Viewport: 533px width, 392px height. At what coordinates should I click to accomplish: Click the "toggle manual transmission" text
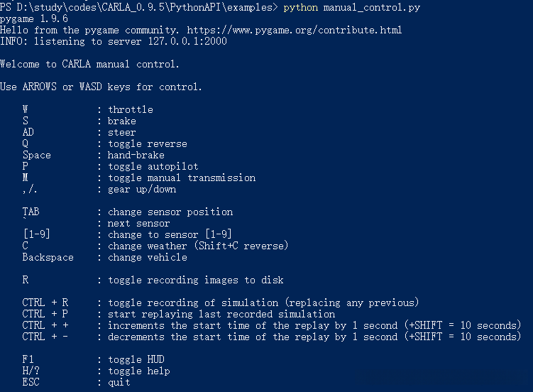pos(181,178)
